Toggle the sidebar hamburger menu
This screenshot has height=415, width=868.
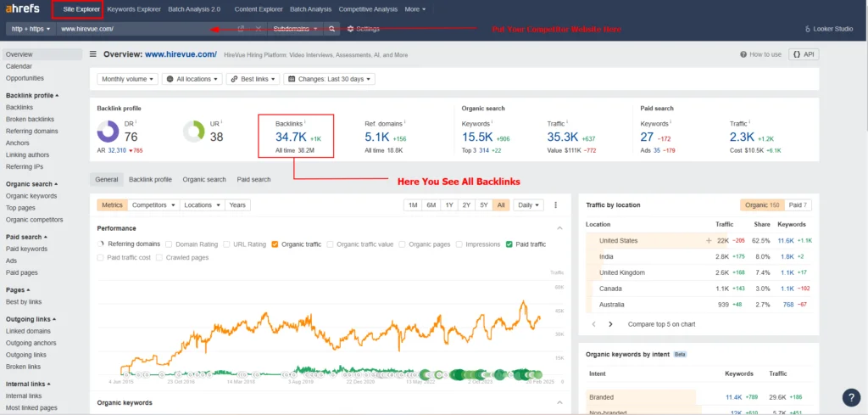coord(92,54)
